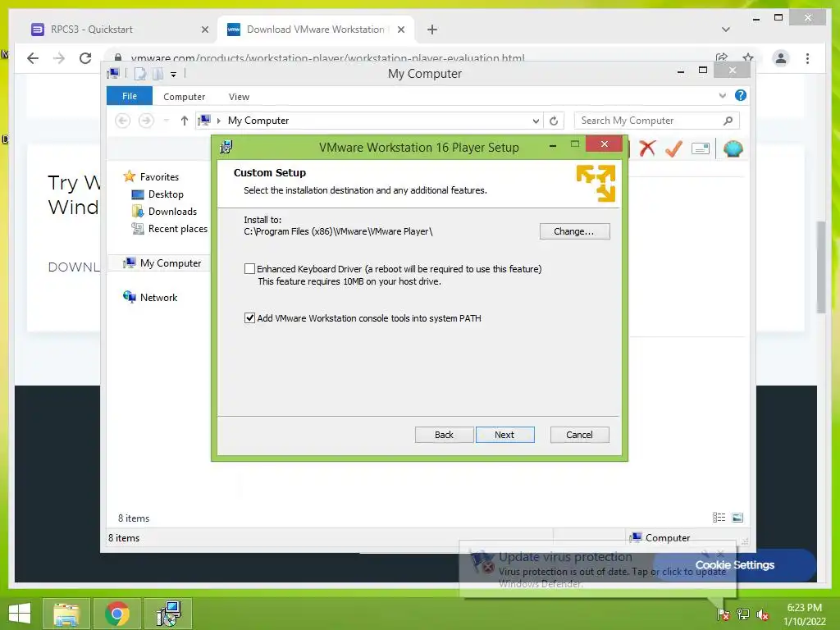The width and height of the screenshot is (840, 630).
Task: Switch to large icons view in Explorer status bar
Action: [737, 518]
